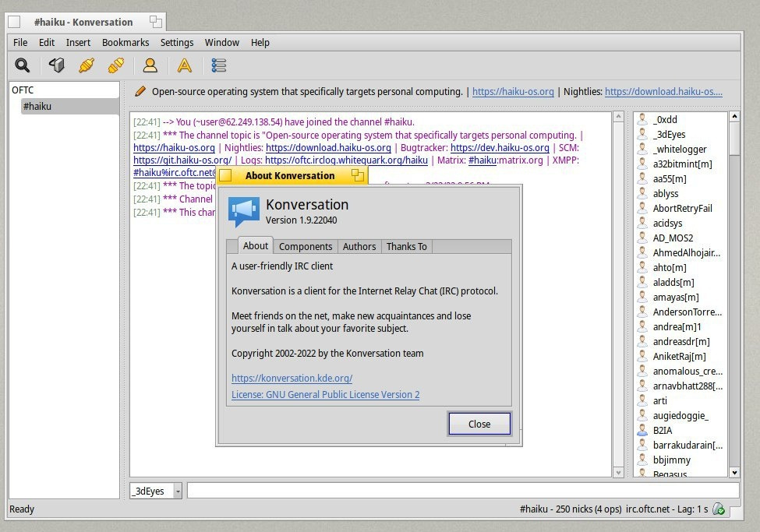Open the Window menu
The height and width of the screenshot is (532, 760).
coord(222,43)
